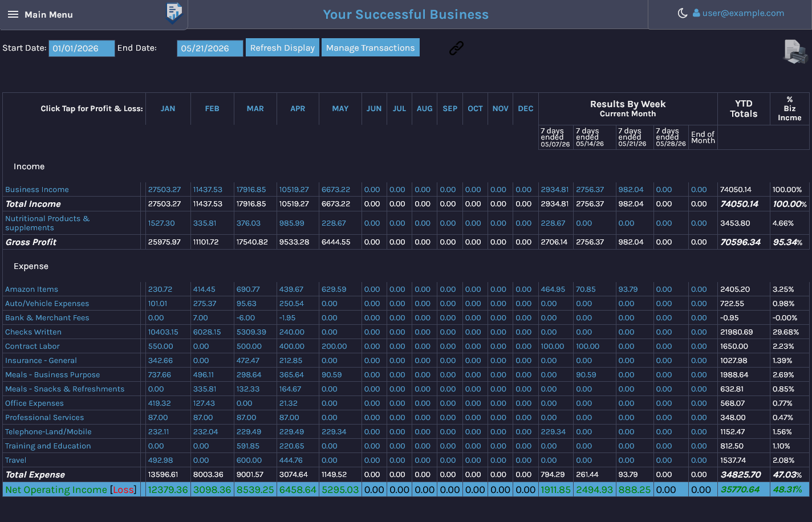Click Business Income FEB value 11437.53
Image resolution: width=812 pixels, height=522 pixels.
(208, 190)
